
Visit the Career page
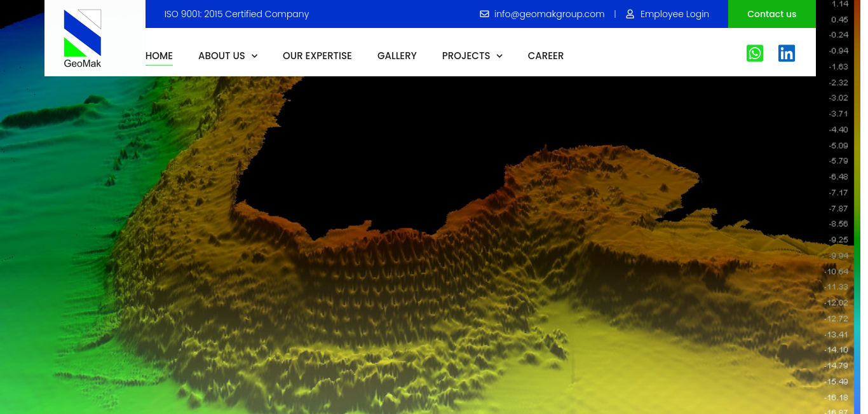point(545,56)
